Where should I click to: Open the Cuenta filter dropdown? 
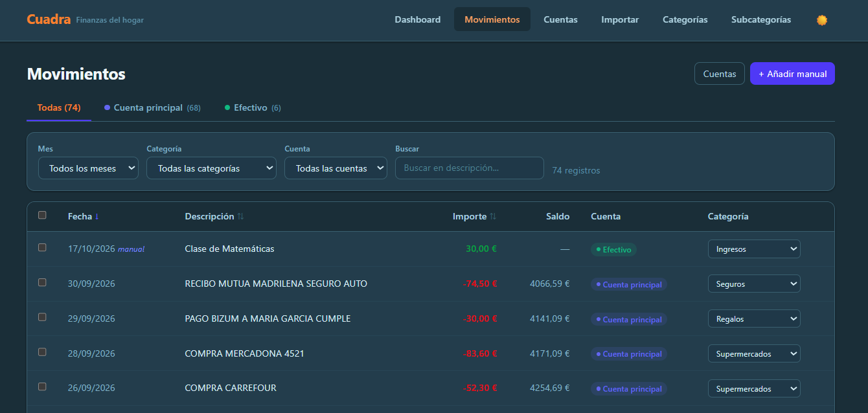pyautogui.click(x=336, y=168)
